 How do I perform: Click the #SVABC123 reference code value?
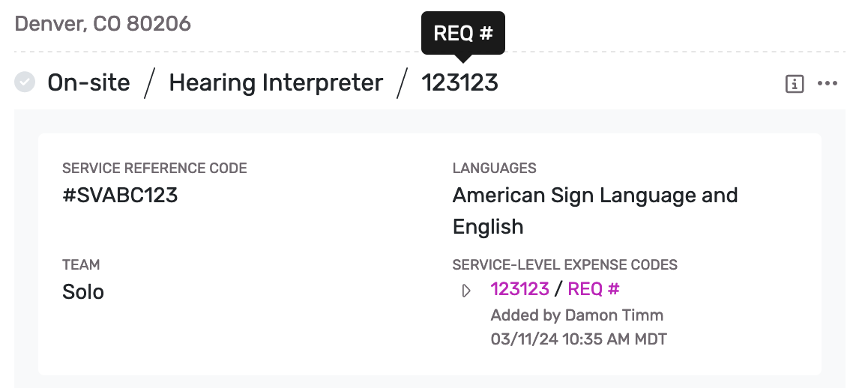(x=120, y=195)
